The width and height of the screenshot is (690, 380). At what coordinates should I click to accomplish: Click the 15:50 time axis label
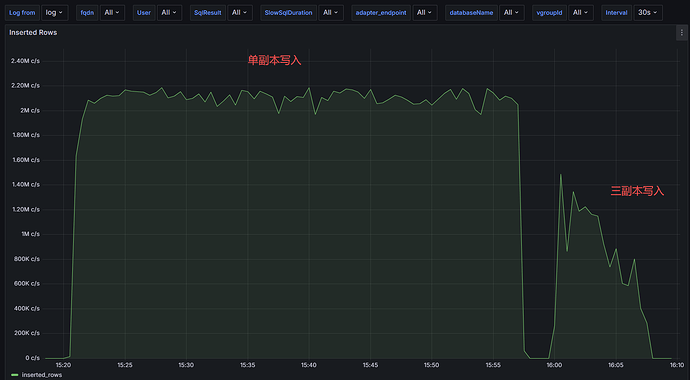coord(431,365)
